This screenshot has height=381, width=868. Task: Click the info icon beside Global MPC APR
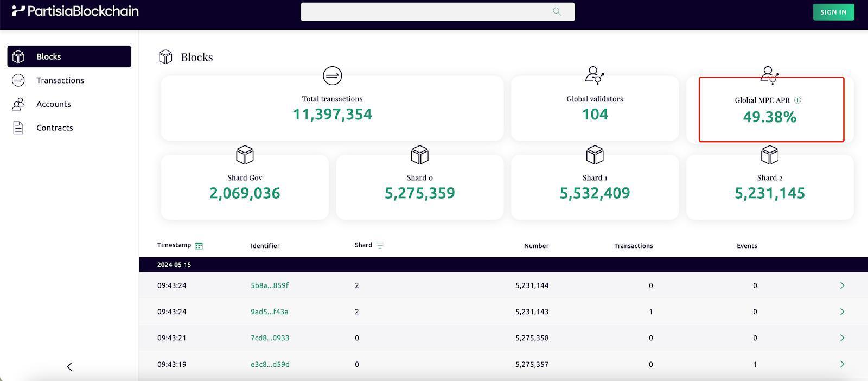(x=797, y=100)
